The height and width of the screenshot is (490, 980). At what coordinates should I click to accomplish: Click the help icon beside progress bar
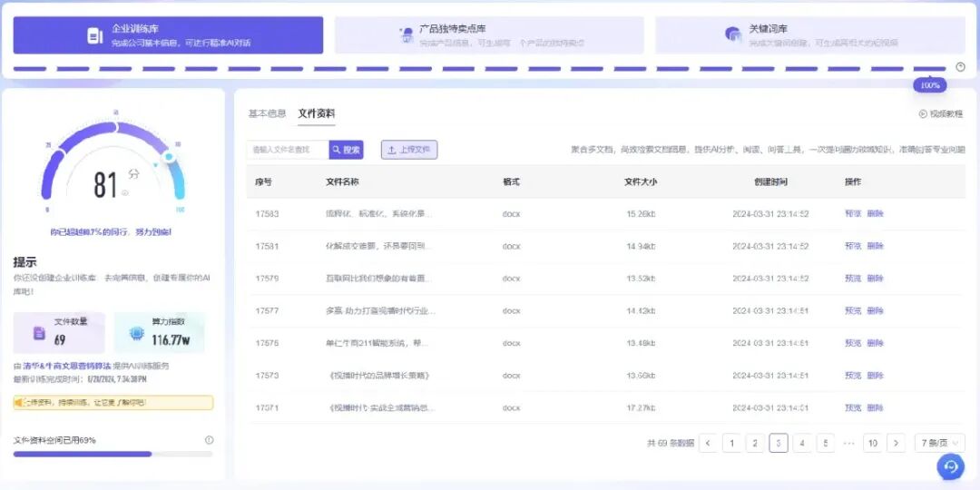click(x=961, y=67)
